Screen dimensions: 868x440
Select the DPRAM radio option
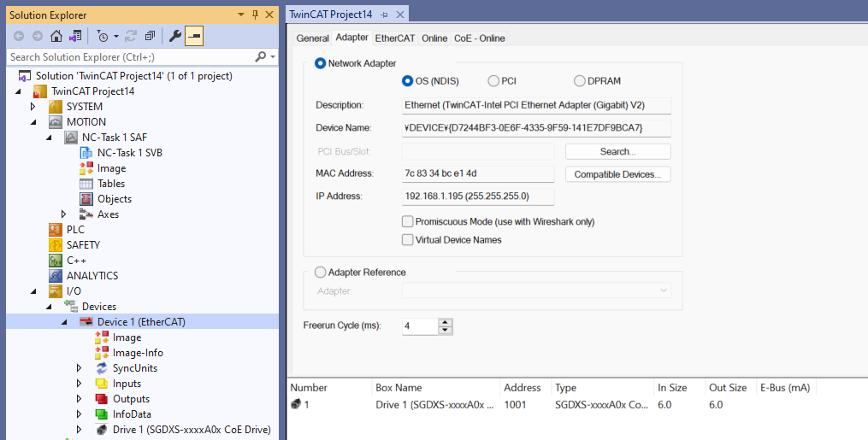click(x=580, y=80)
